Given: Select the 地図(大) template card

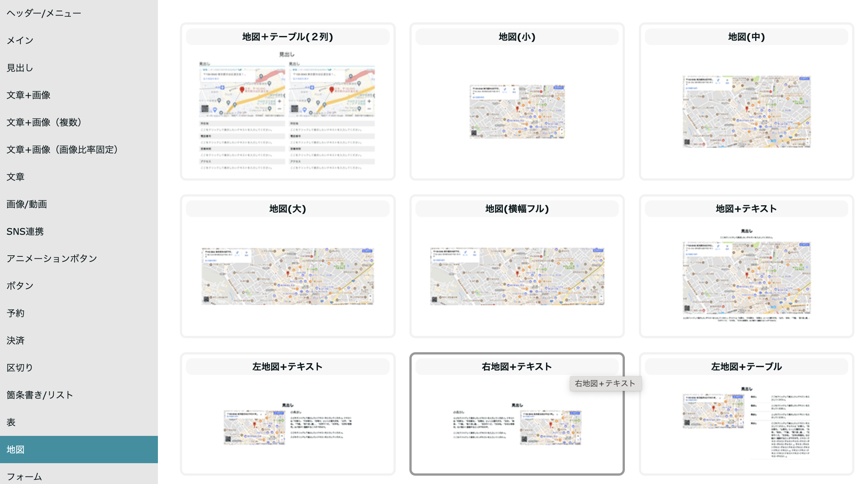Looking at the screenshot, I should click(x=287, y=276).
